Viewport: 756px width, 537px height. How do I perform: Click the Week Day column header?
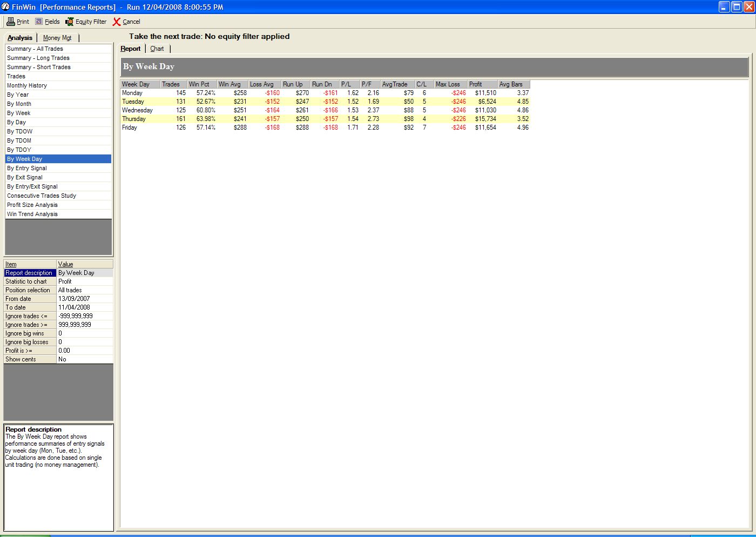point(140,84)
